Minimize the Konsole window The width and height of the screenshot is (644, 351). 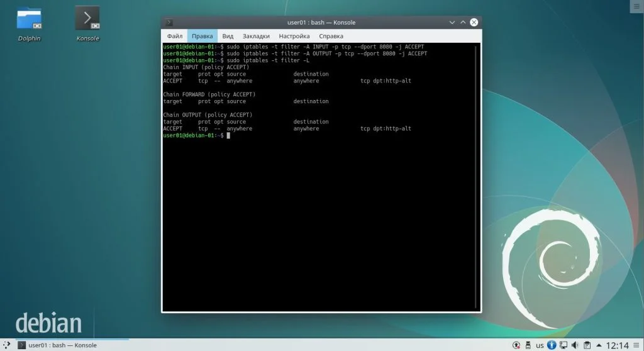452,23
